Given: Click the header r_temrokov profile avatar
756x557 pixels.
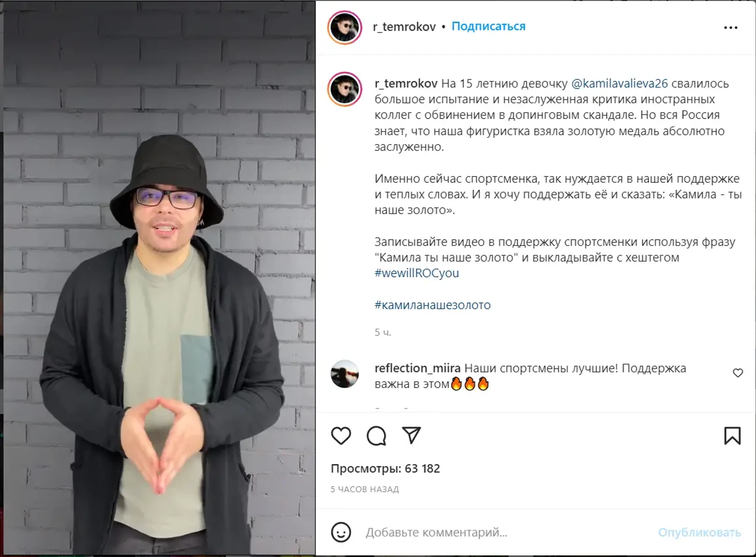Looking at the screenshot, I should click(x=344, y=27).
